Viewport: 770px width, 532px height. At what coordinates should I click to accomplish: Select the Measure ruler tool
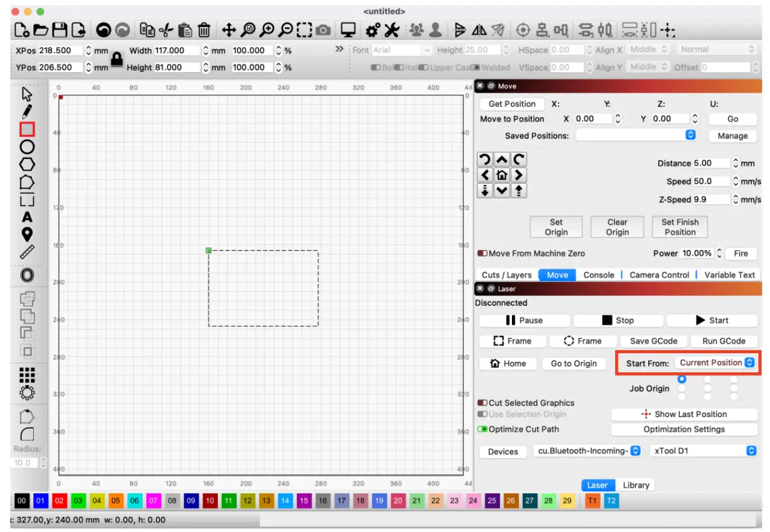pyautogui.click(x=27, y=252)
